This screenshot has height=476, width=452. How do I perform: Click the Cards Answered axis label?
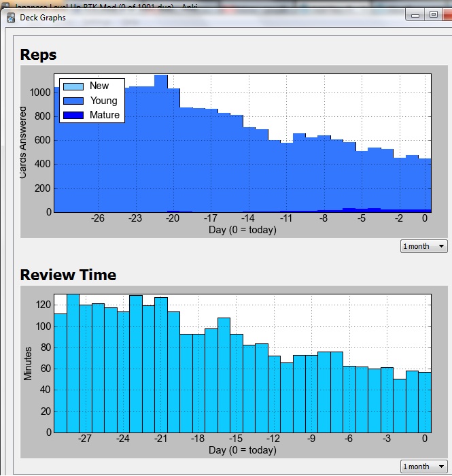[23, 143]
